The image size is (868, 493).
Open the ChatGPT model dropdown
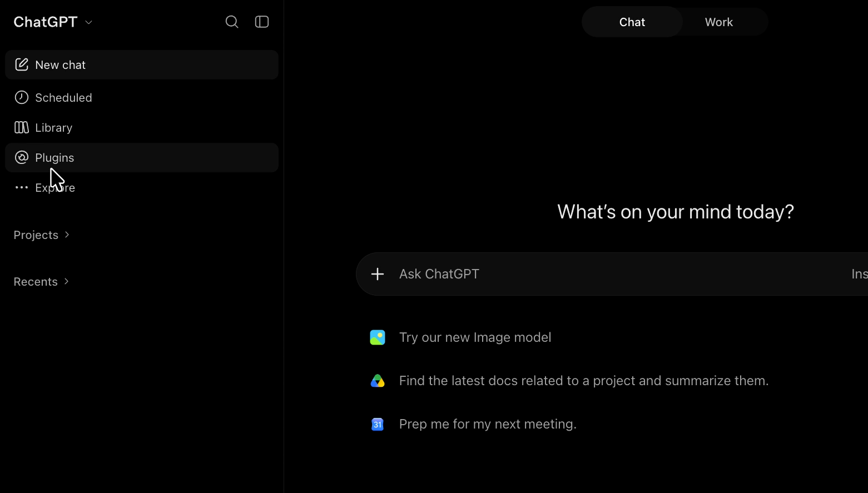pyautogui.click(x=53, y=22)
